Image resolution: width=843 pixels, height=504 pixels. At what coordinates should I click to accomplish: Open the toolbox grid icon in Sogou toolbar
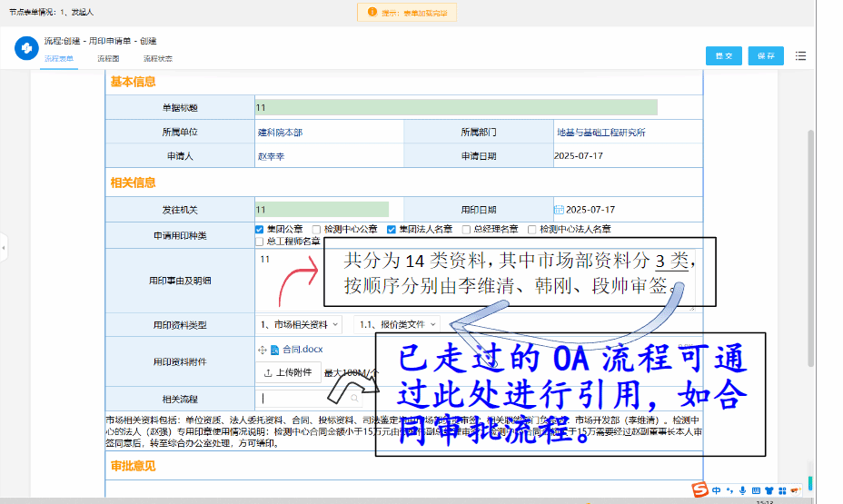pos(782,490)
